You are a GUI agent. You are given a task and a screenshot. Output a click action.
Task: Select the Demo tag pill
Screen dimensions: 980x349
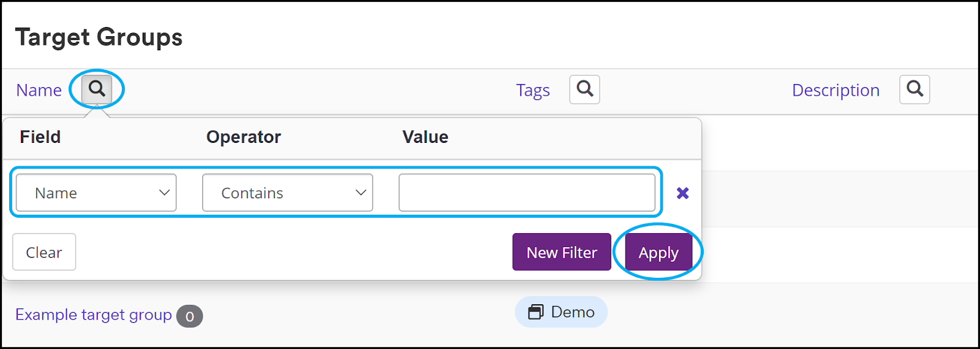561,312
